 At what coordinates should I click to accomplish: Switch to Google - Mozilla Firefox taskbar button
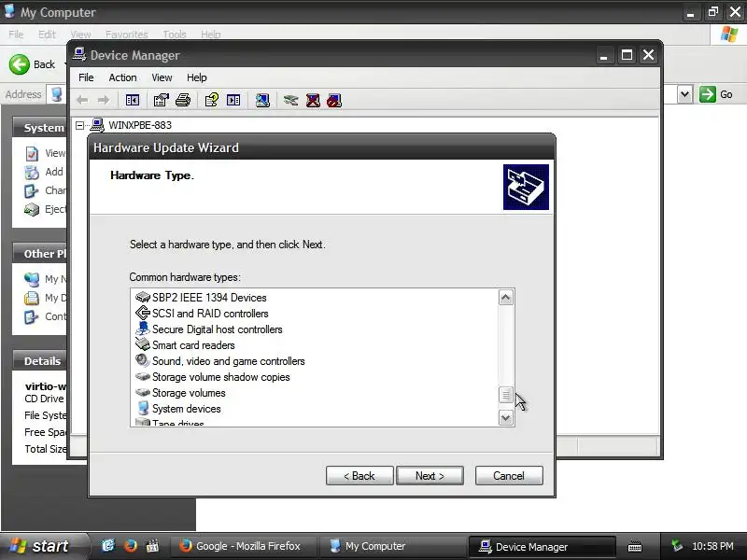(x=243, y=546)
